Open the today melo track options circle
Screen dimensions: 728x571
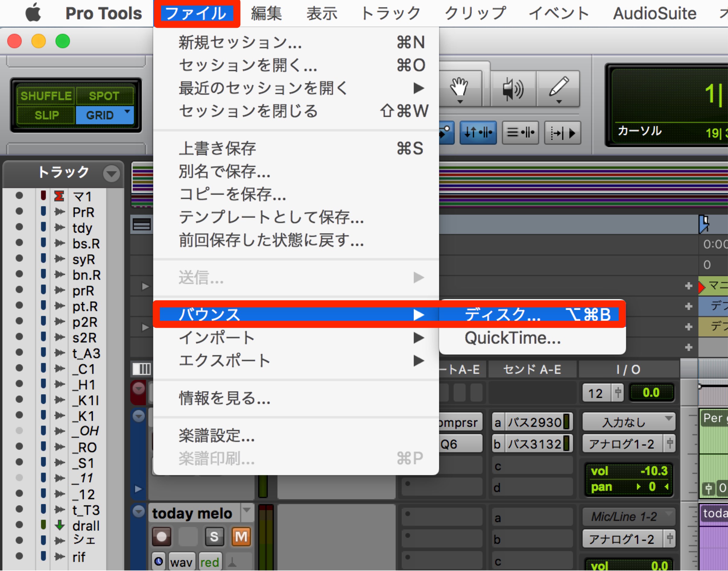[x=138, y=512]
